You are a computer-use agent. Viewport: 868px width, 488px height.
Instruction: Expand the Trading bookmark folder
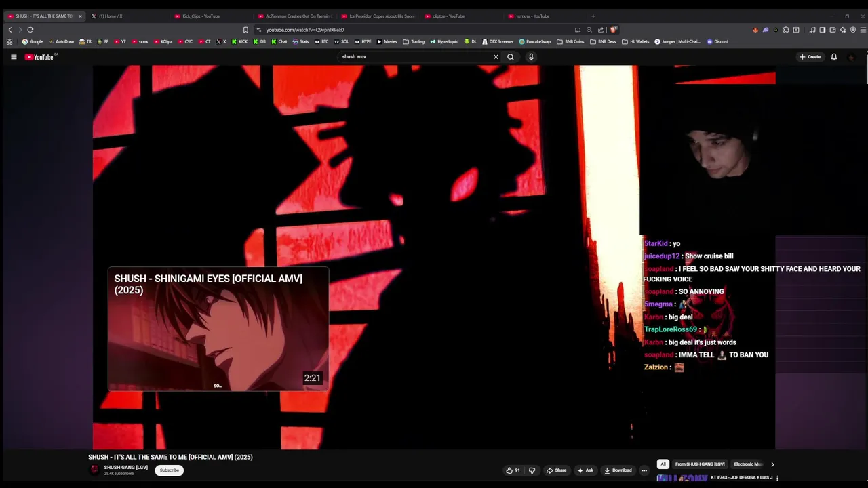[414, 42]
